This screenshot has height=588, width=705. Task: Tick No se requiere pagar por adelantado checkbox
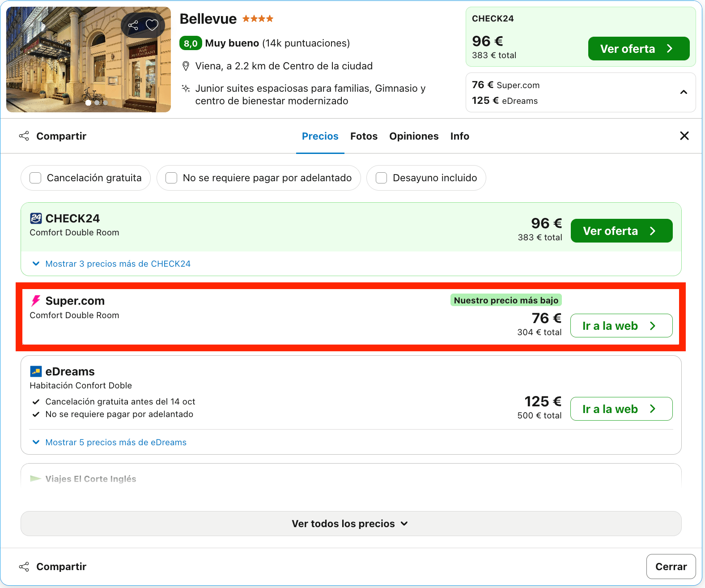pyautogui.click(x=171, y=178)
